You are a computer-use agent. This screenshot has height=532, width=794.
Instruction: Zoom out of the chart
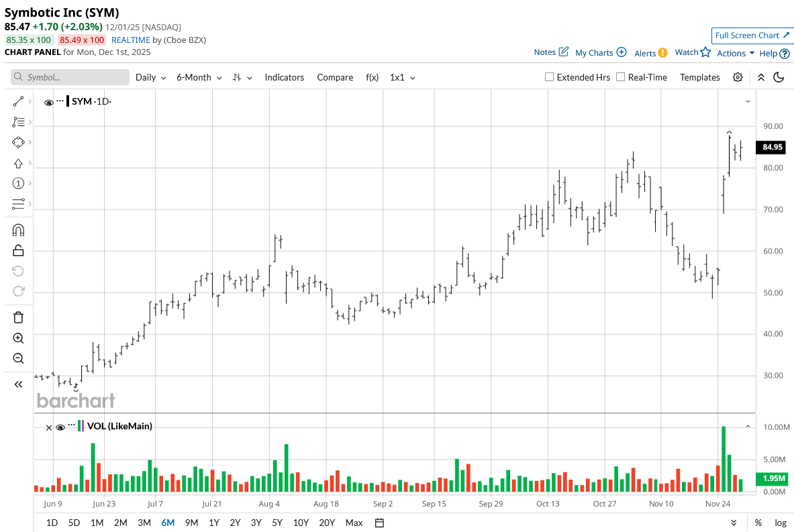coord(18,358)
